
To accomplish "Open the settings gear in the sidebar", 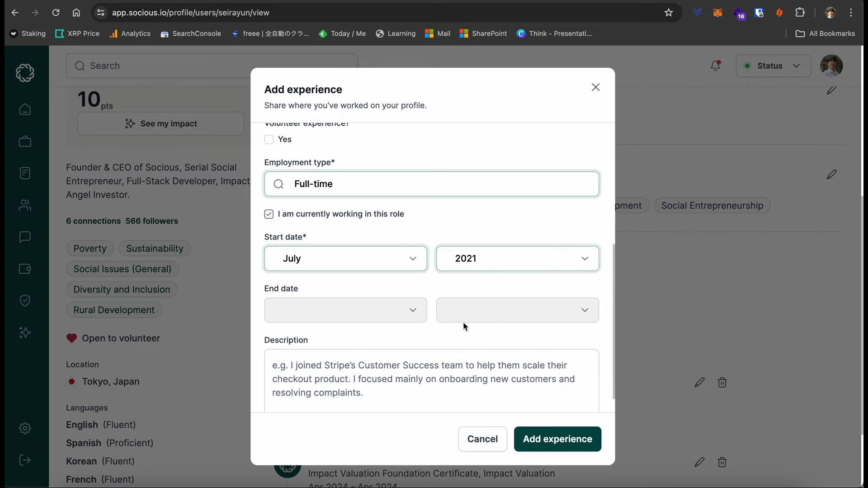I will [x=25, y=428].
